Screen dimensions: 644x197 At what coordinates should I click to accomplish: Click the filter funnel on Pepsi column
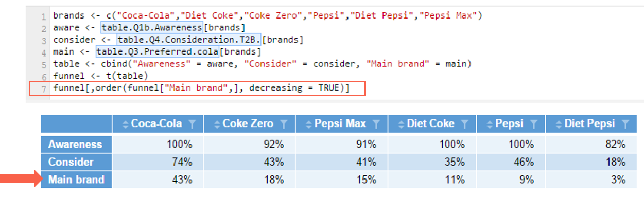(x=534, y=124)
